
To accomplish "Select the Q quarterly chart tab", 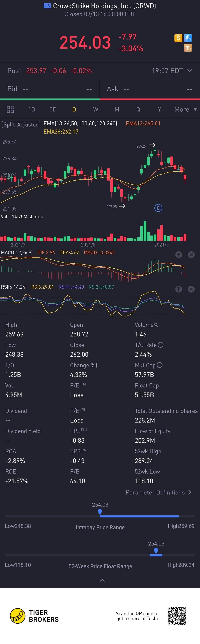I will coord(138,109).
